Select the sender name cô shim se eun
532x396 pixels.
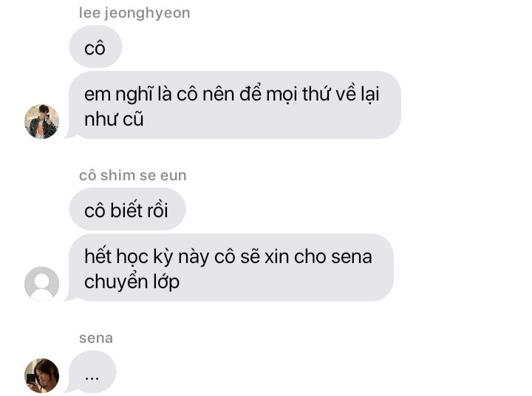(133, 175)
